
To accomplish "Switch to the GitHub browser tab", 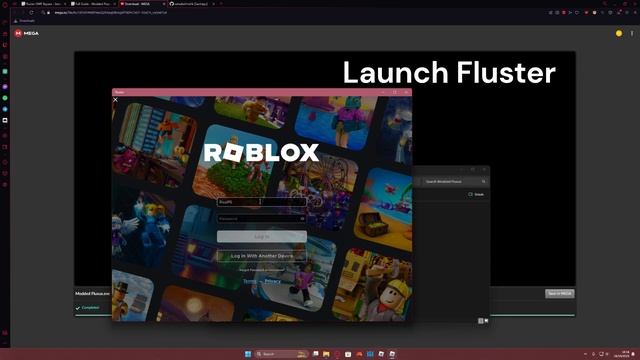I will pos(192,4).
